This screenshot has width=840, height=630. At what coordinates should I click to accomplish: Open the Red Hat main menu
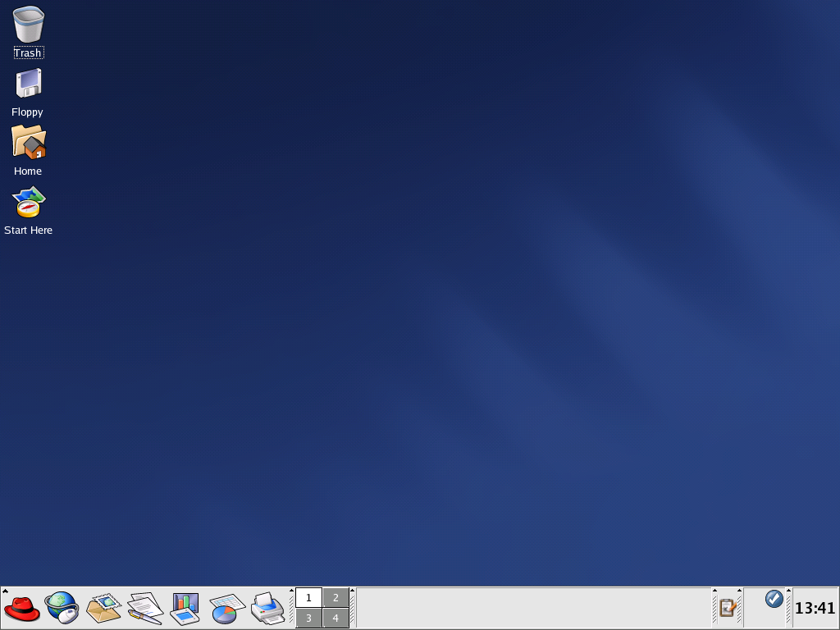pyautogui.click(x=22, y=609)
